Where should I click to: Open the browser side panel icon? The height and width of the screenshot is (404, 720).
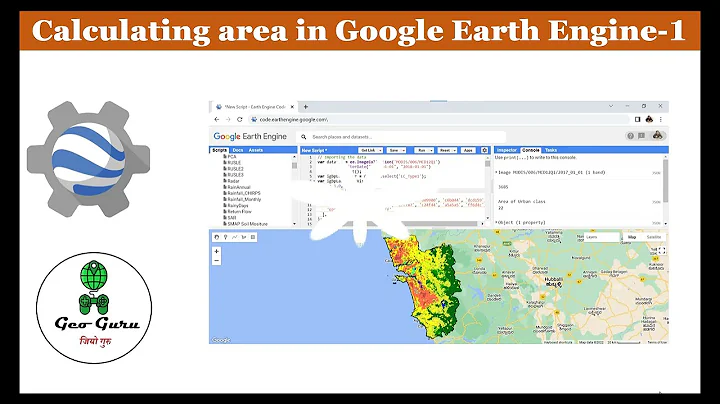(637, 119)
